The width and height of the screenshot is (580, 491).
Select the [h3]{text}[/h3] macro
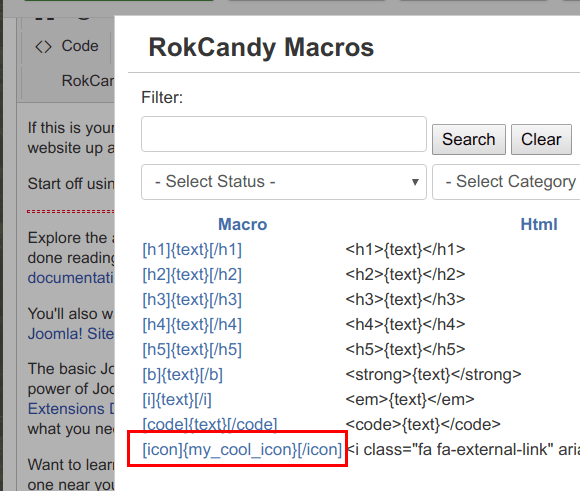192,300
